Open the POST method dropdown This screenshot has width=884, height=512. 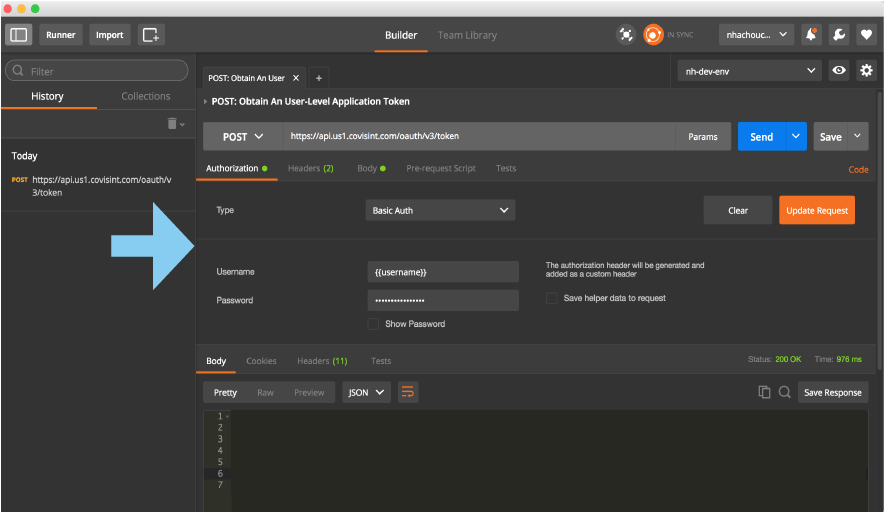(x=243, y=137)
